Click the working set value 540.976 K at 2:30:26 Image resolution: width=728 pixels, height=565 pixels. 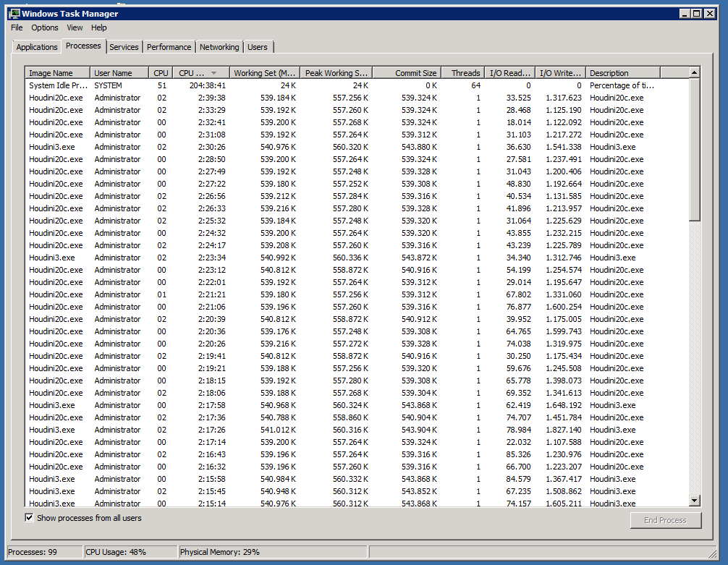click(x=278, y=147)
